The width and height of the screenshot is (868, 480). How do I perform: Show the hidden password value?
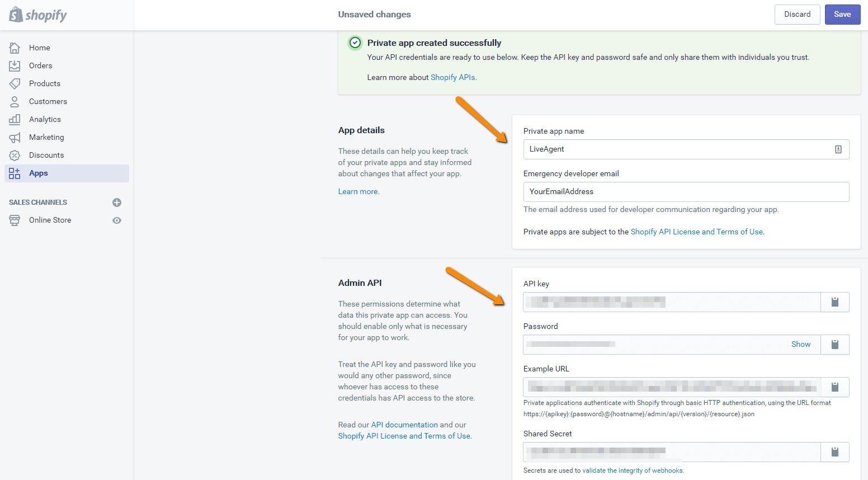pyautogui.click(x=800, y=344)
